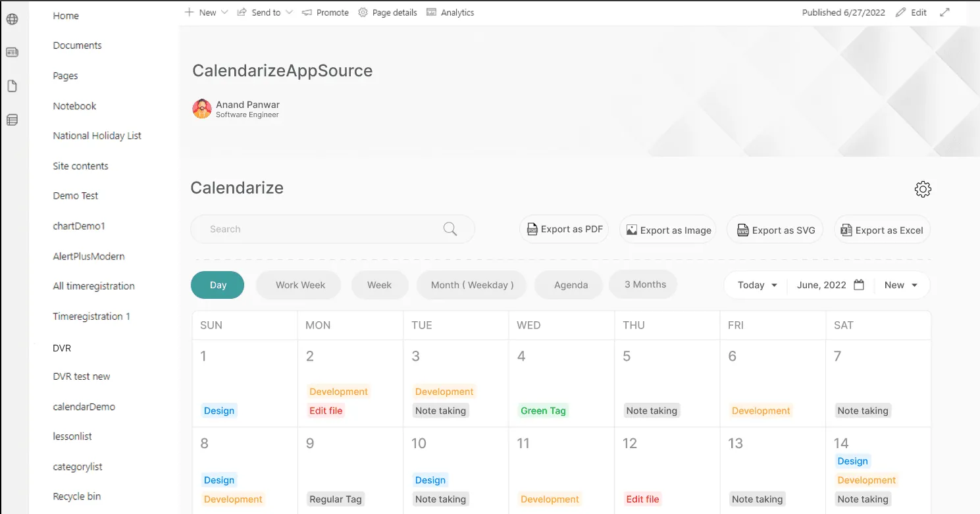Open the globe icon in left rail
This screenshot has width=980, height=514.
pos(12,19)
